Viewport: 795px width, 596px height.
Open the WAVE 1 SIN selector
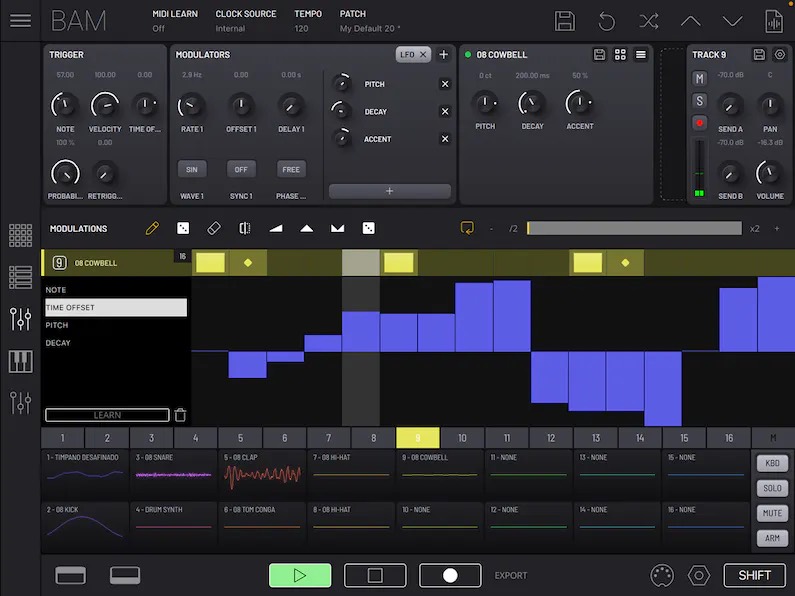191,169
